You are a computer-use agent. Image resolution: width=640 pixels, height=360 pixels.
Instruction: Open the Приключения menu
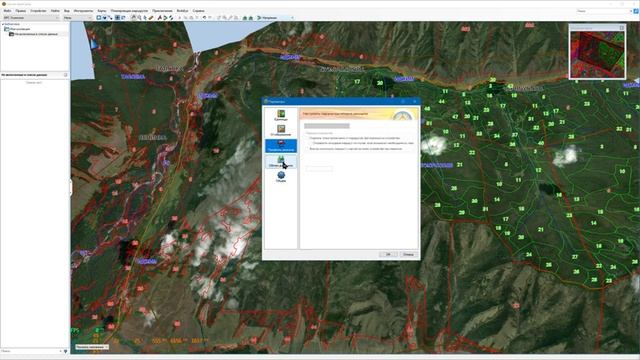(162, 11)
